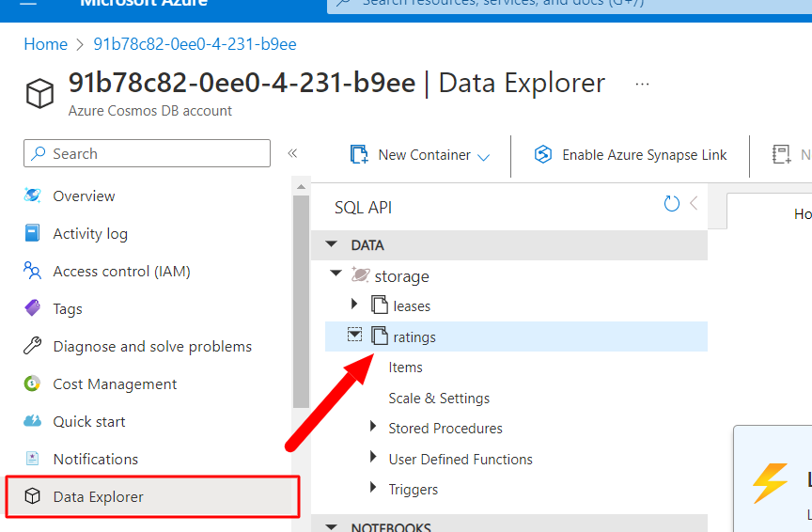
Task: Collapse the SQL API tree pane
Action: pos(694,204)
